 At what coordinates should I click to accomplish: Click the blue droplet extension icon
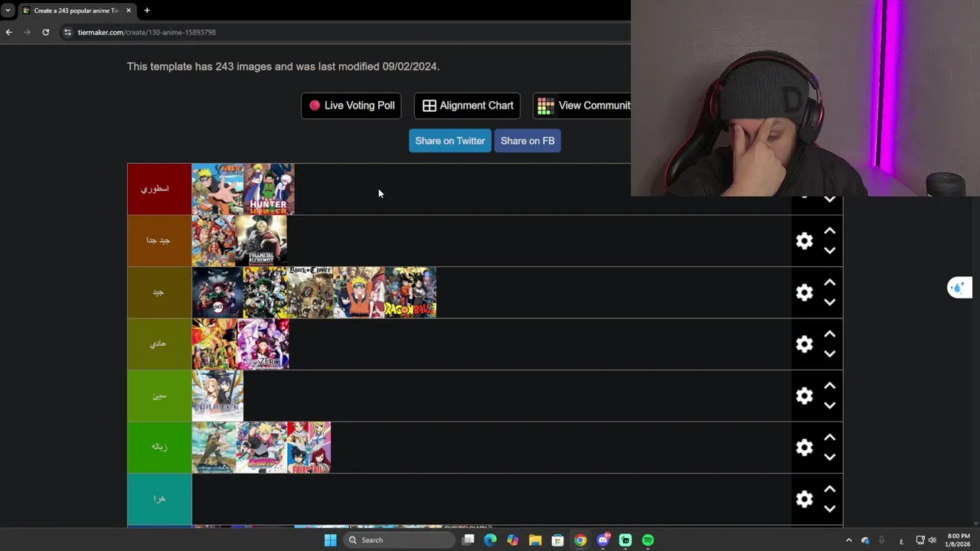click(959, 288)
